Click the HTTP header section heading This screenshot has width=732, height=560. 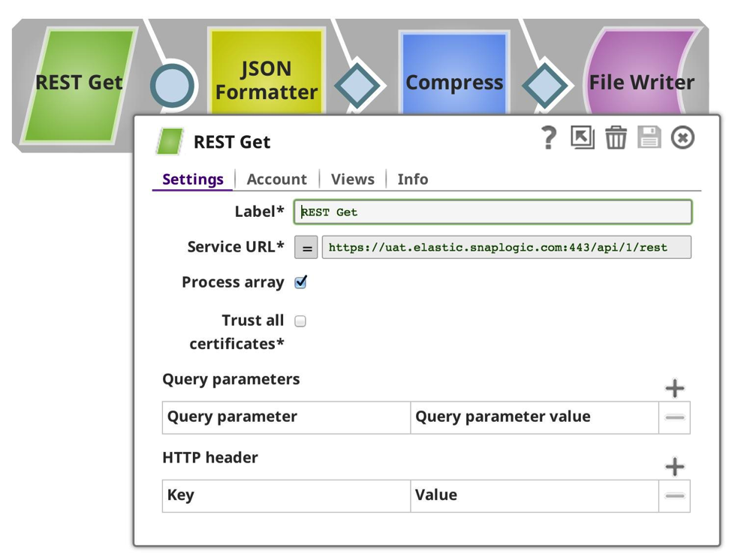pos(210,457)
